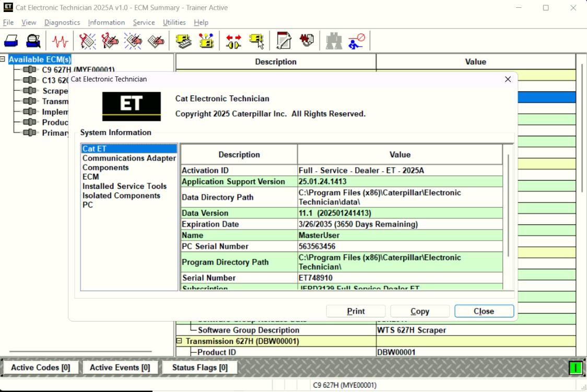587x392 pixels.
Task: Open the File menu
Action: coord(8,22)
